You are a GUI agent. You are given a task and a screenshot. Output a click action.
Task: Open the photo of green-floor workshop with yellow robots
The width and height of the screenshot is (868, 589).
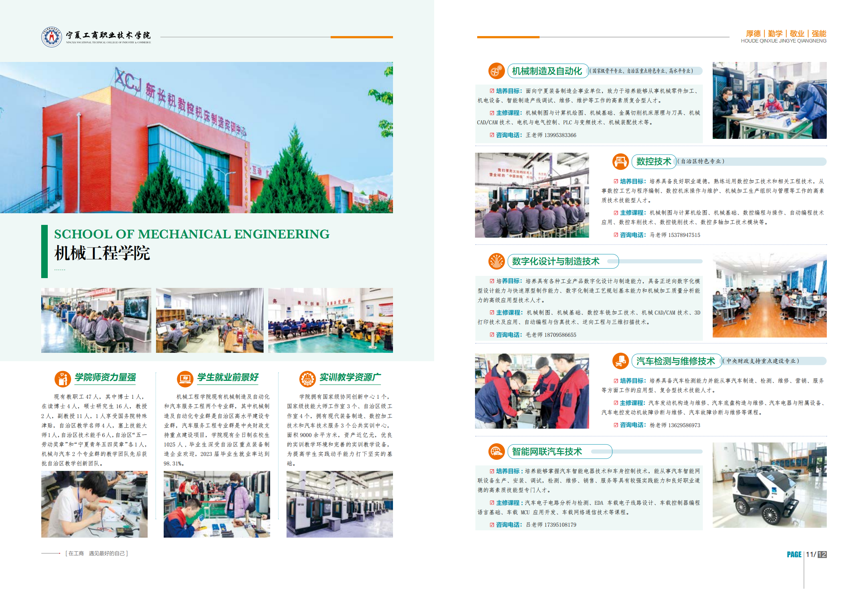331,320
